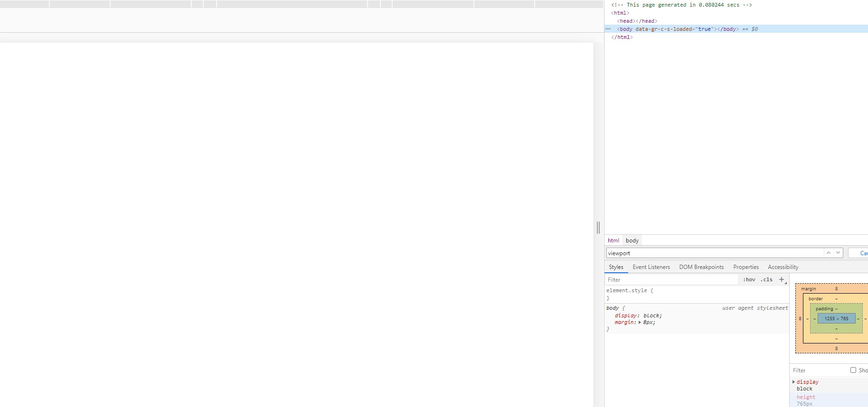Select the closing html tag line
This screenshot has height=407, width=868.
pyautogui.click(x=622, y=37)
